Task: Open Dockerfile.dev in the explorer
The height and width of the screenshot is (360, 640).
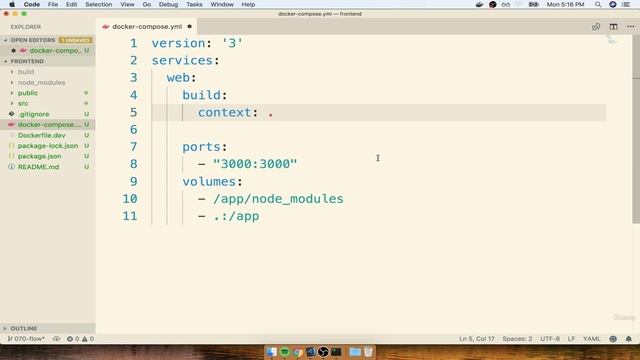Action: pos(41,135)
